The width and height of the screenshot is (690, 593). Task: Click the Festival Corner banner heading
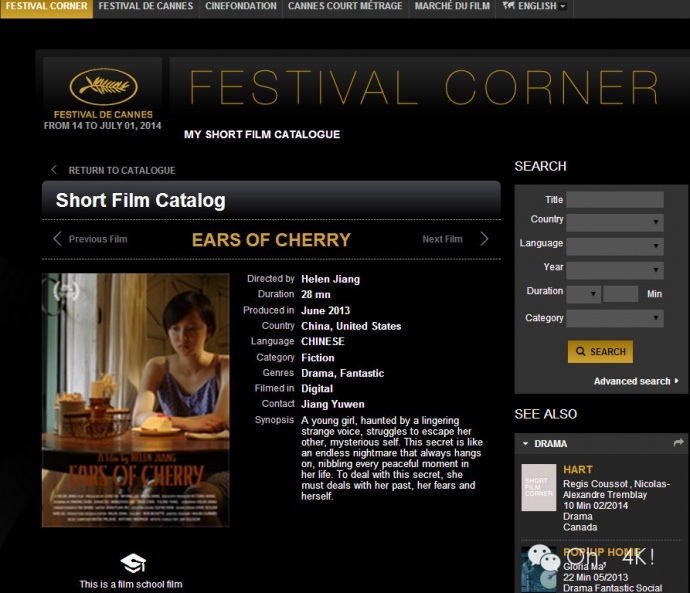[x=423, y=88]
